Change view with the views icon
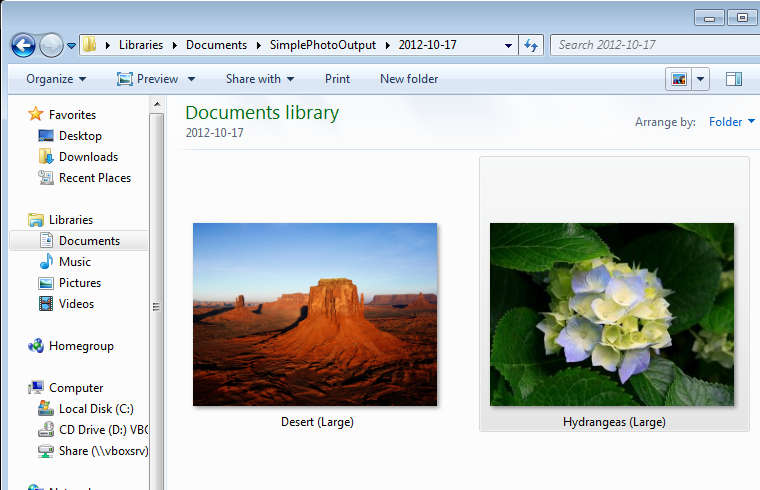Image resolution: width=760 pixels, height=490 pixels. point(679,79)
